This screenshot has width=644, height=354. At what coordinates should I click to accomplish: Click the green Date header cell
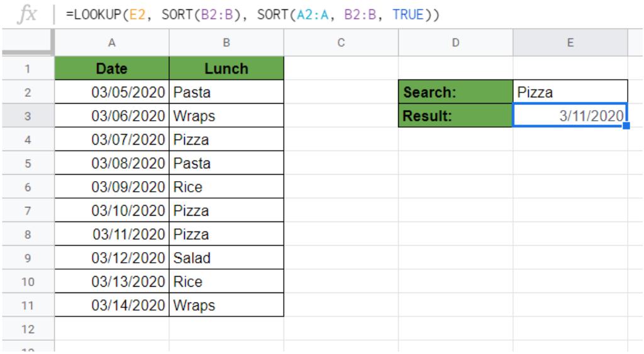[112, 69]
